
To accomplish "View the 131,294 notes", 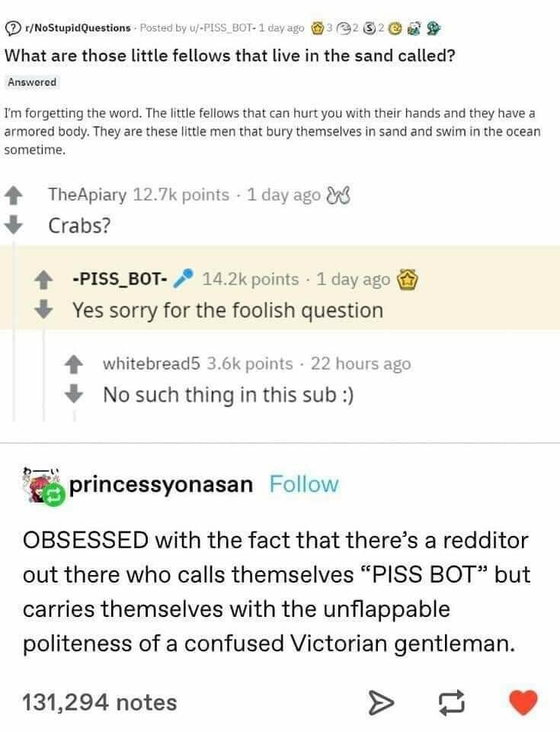I will [100, 701].
